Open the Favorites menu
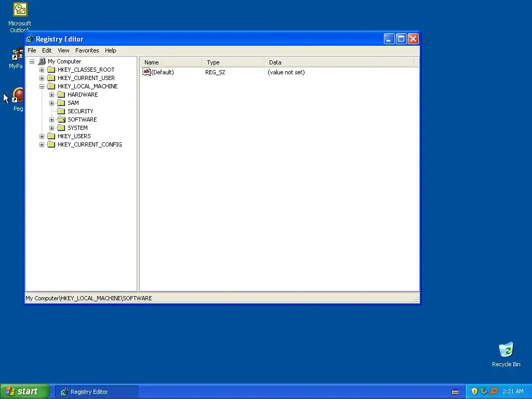 point(87,50)
